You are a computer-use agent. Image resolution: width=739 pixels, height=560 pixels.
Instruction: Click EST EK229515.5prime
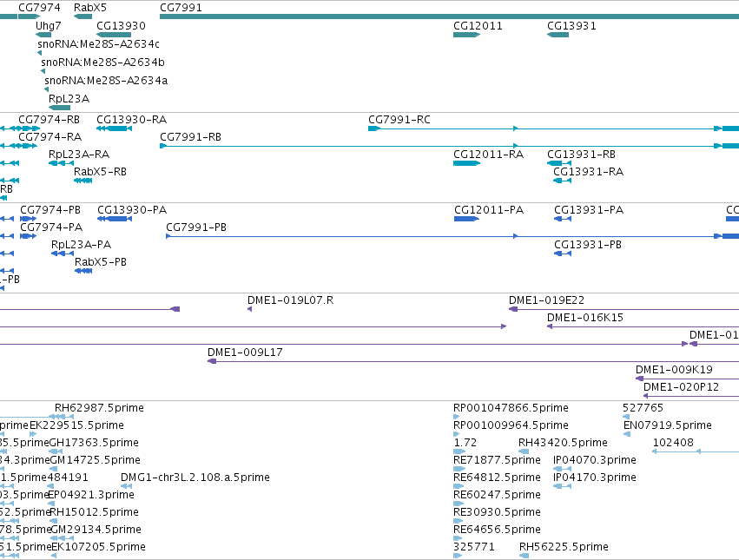tap(76, 425)
